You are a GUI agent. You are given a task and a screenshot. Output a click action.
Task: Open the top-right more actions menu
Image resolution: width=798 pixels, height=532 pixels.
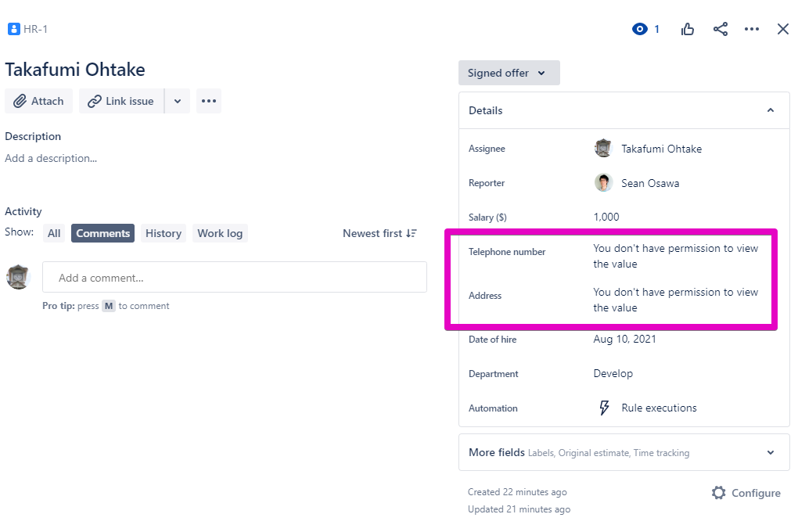click(x=752, y=30)
